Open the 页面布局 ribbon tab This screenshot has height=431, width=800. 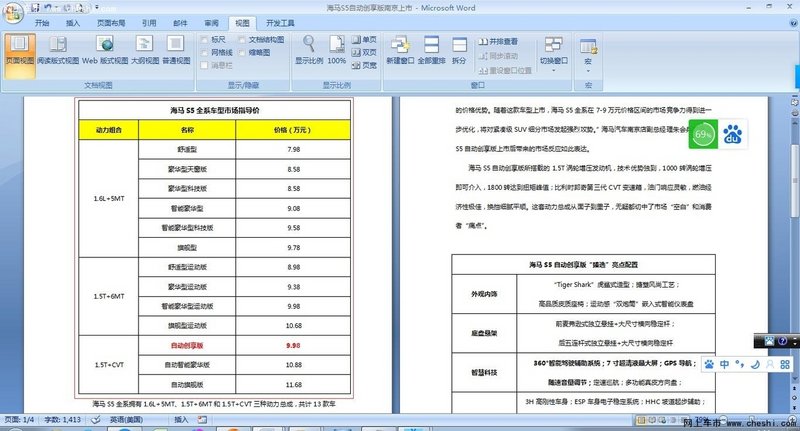(111, 23)
